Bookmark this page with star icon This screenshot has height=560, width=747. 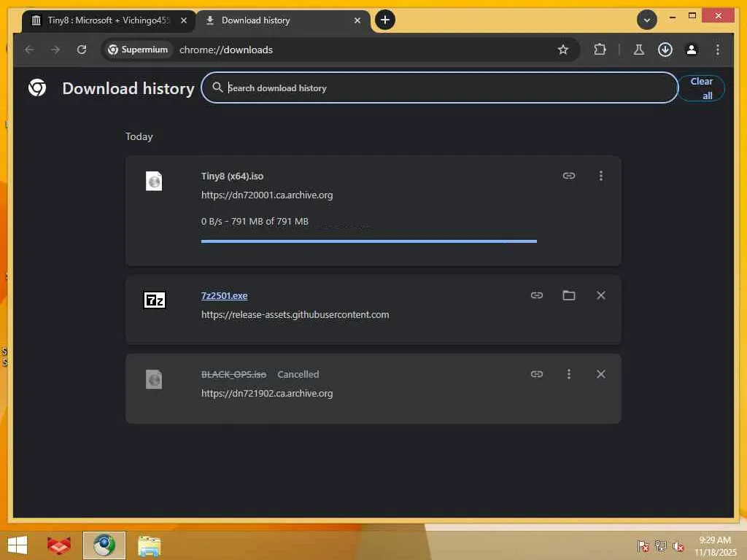[563, 50]
